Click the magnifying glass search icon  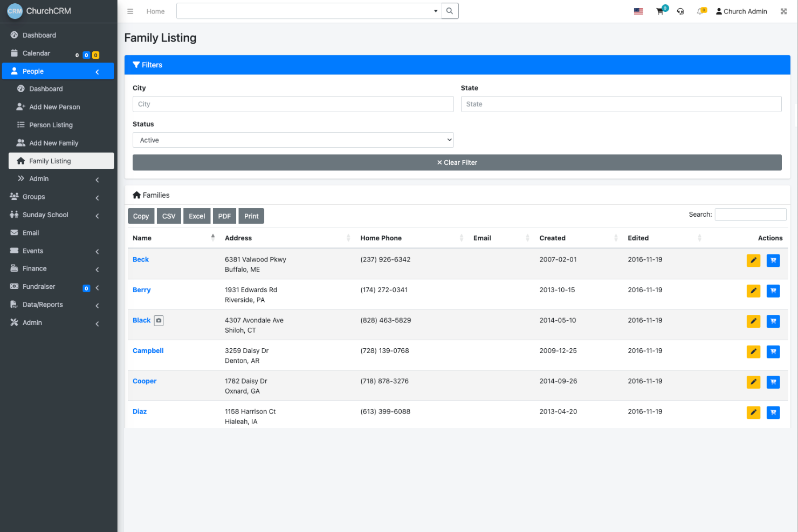click(450, 11)
